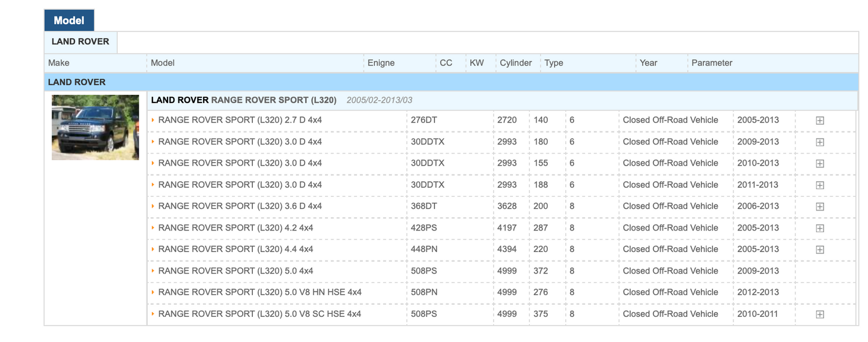Viewport: 868px width, 342px height.
Task: Select the 4394 CC value
Action: coord(507,250)
